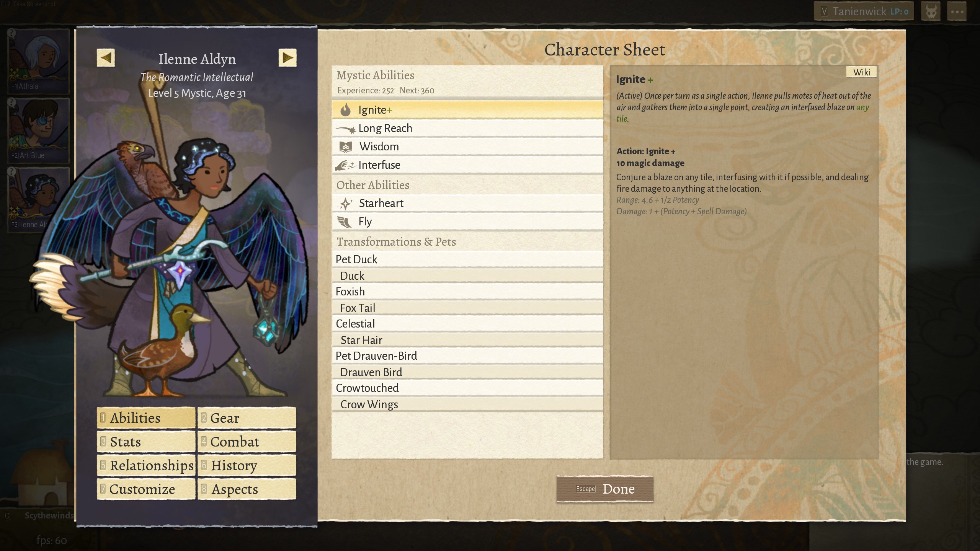Click the Done button
The width and height of the screenshot is (980, 551).
(605, 489)
